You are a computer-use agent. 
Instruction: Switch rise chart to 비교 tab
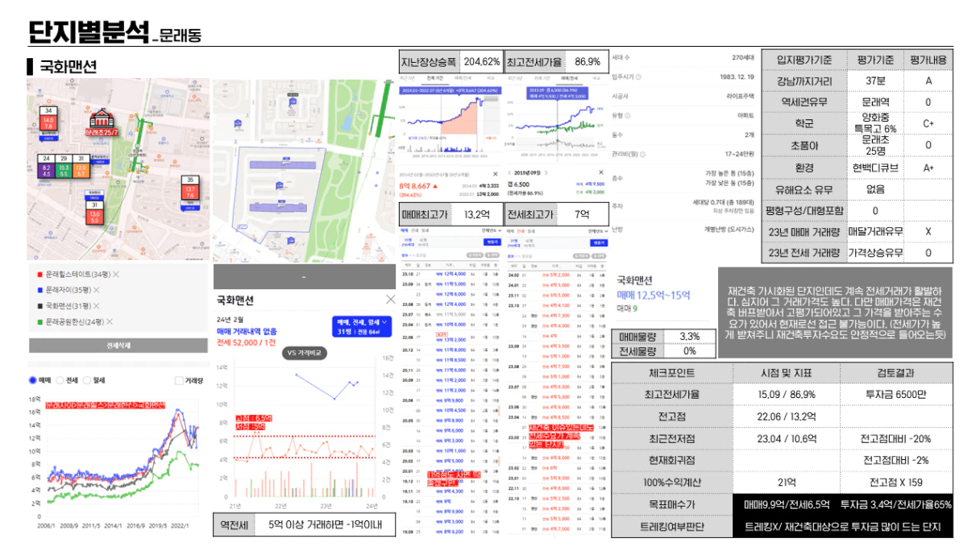click(x=491, y=77)
